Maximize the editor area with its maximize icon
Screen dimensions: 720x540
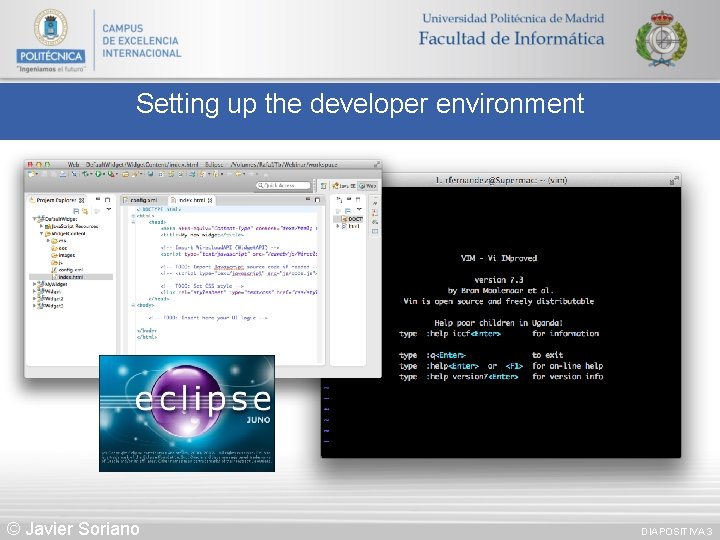317,200
